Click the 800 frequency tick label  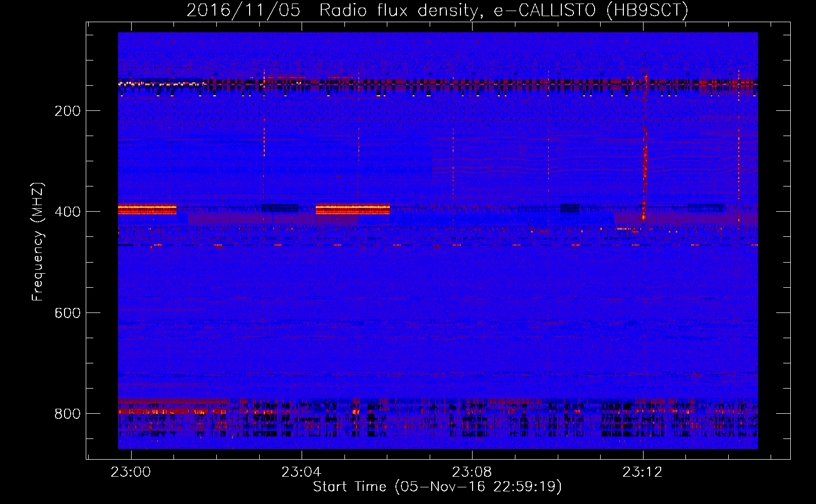68,414
